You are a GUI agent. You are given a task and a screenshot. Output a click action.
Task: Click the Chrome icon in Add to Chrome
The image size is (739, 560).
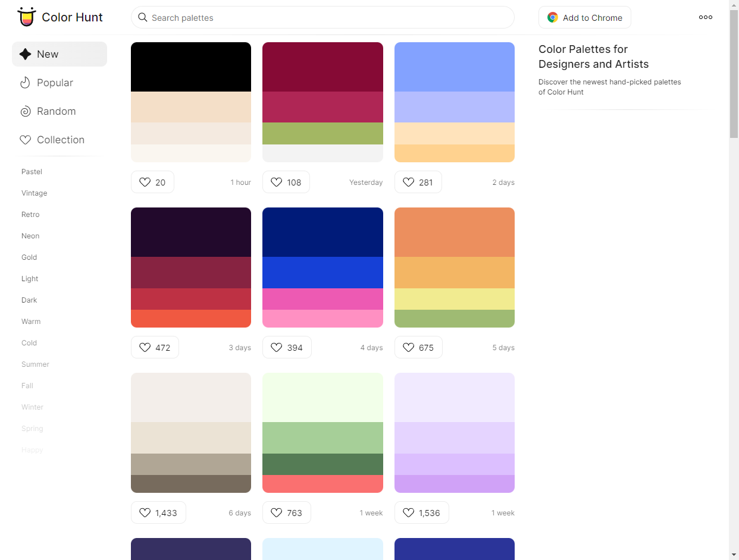click(553, 18)
